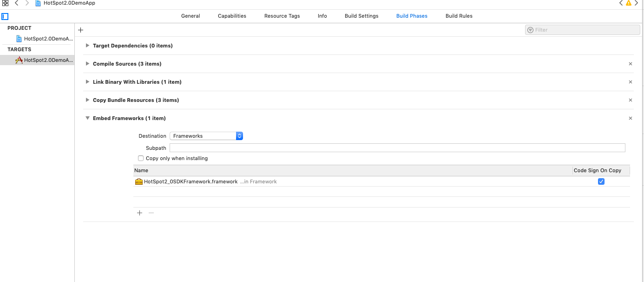
Task: Go to the Build Rules tab
Action: tap(459, 16)
